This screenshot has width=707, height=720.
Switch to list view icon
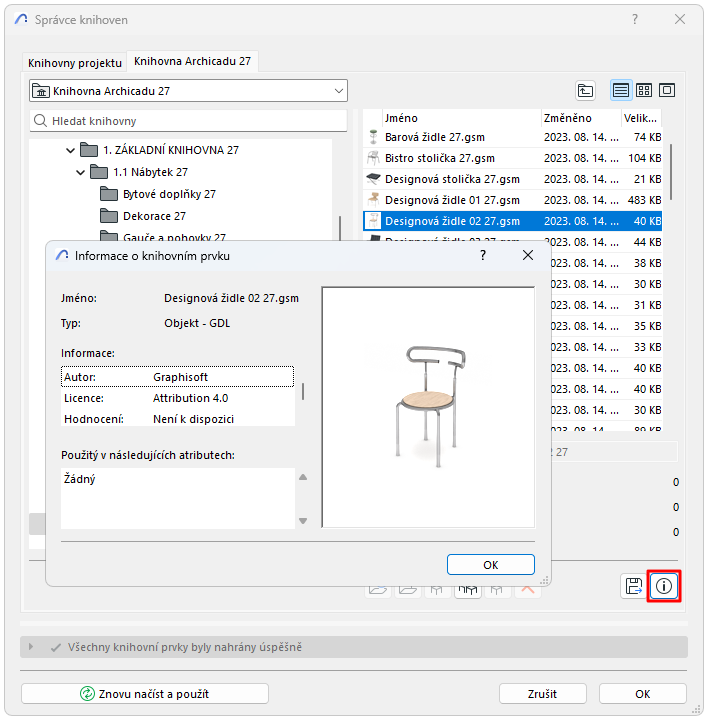[x=621, y=90]
